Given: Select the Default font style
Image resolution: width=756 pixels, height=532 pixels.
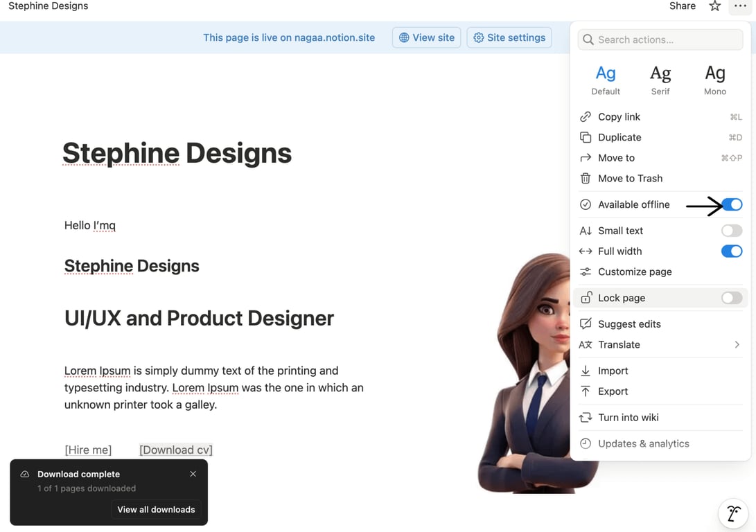Looking at the screenshot, I should click(606, 80).
